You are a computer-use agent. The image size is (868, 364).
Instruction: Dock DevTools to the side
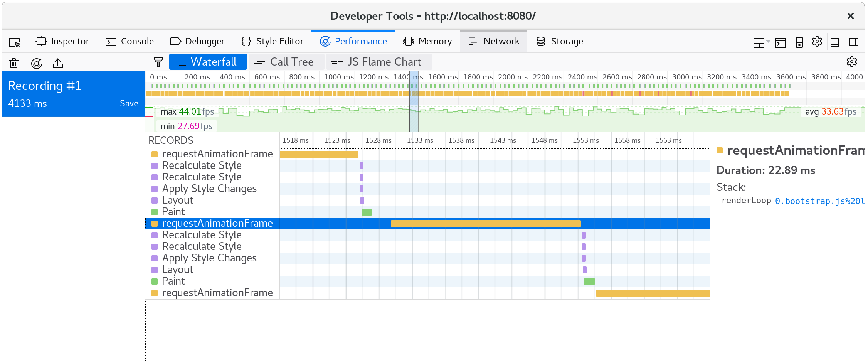853,42
